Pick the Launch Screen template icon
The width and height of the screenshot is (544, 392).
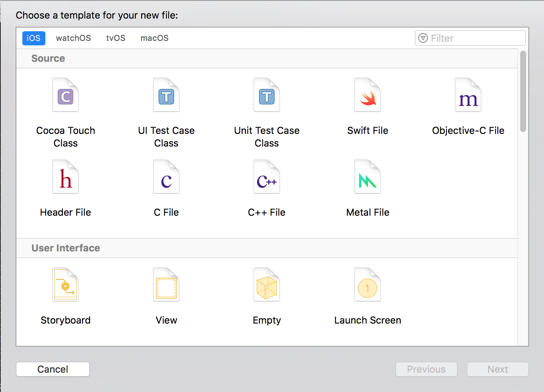pos(368,285)
